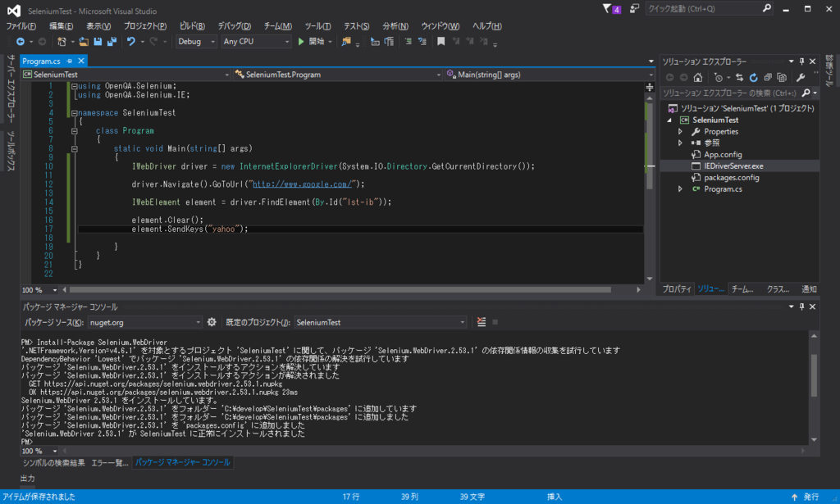Open Properties via the wrench icon
Screen dimensions: 840x504
tap(801, 78)
